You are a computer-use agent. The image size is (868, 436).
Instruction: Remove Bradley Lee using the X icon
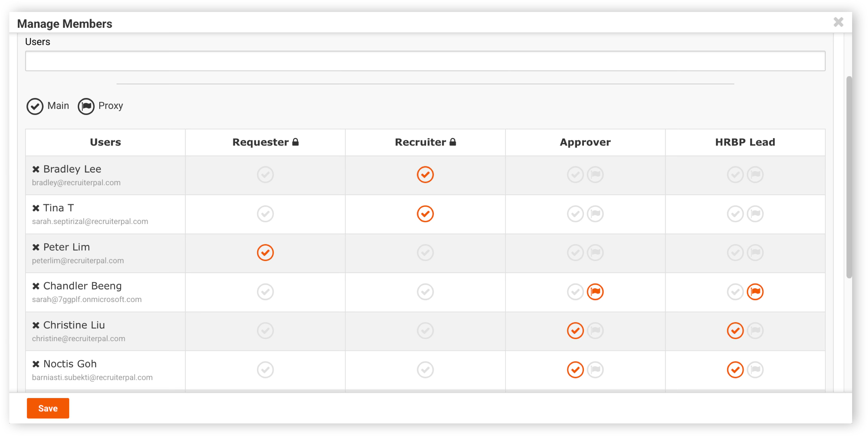(x=36, y=169)
